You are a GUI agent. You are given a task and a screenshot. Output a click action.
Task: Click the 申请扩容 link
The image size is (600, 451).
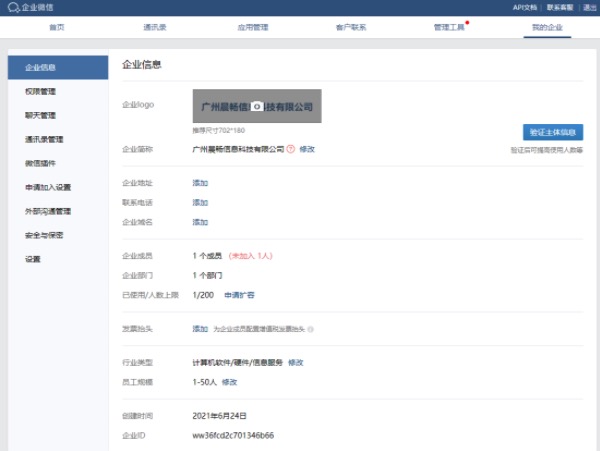pos(239,295)
